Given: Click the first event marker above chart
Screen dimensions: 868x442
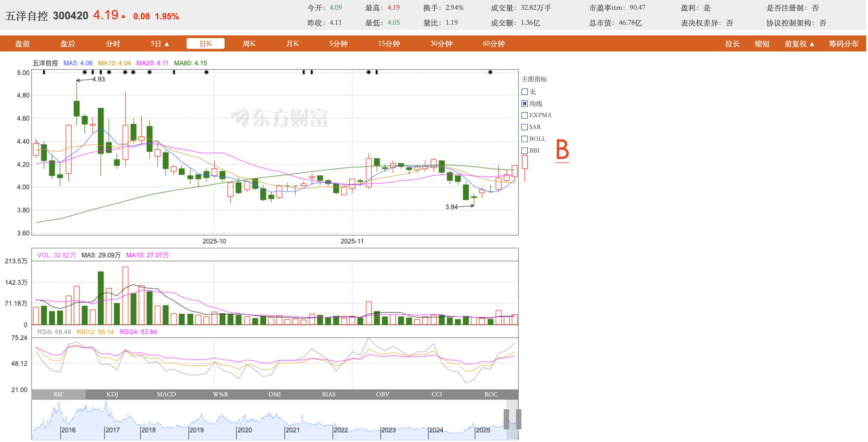Looking at the screenshot, I should click(x=44, y=72).
